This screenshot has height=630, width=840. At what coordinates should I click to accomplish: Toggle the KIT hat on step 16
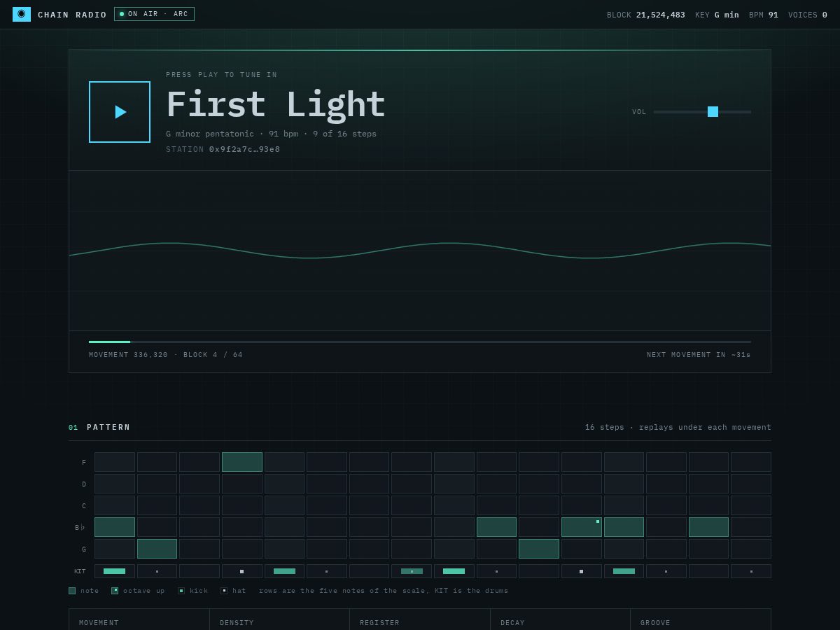[x=751, y=571]
